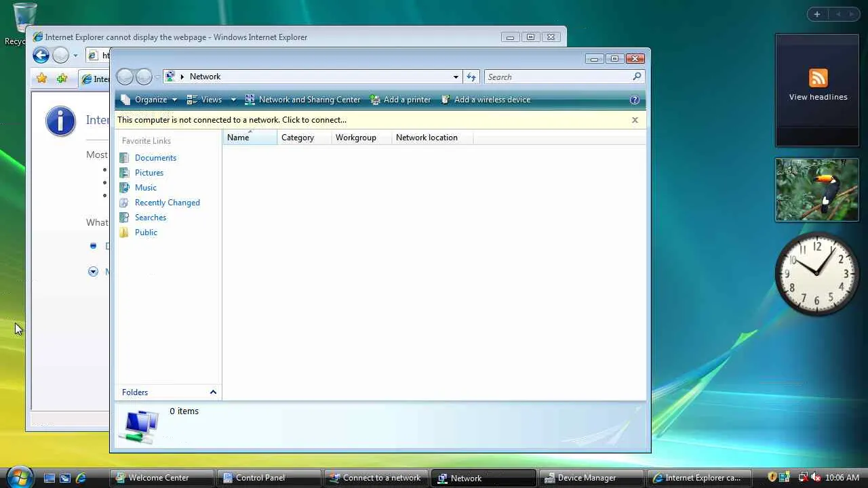Click the RSS feed icon in the sidebar gadget
Viewport: 868px width, 488px height.
click(x=818, y=77)
